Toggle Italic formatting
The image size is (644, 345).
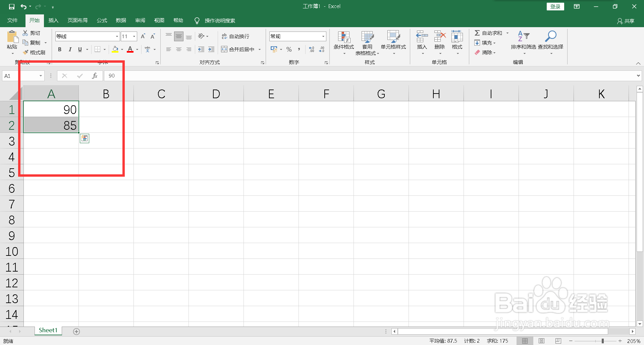coord(70,49)
